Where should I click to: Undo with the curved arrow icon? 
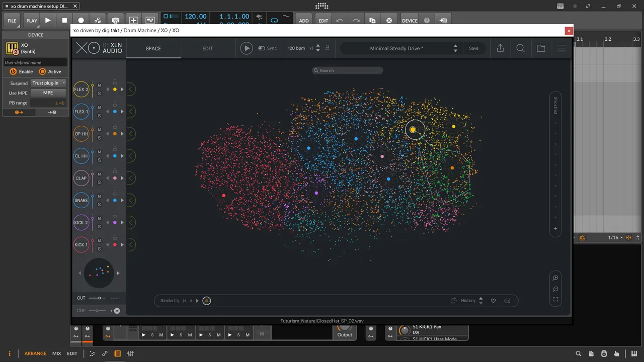tap(340, 21)
